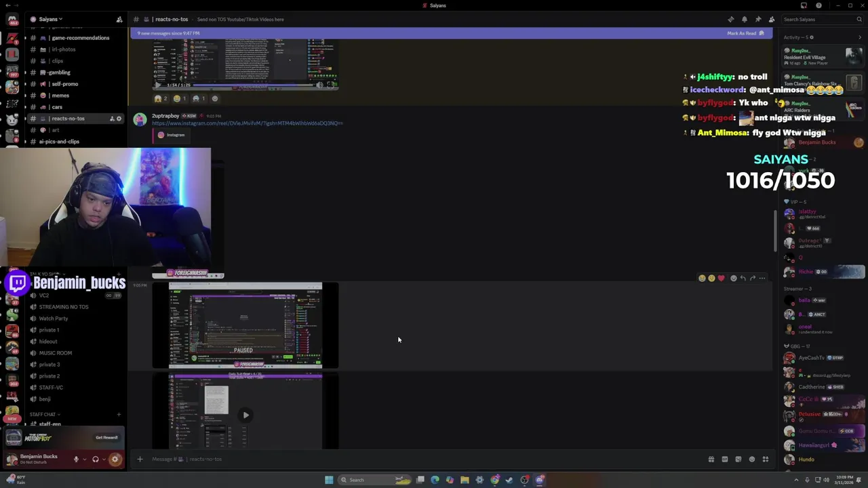Click plus icon next to STAFF CHAT category
868x488 pixels.
click(x=119, y=414)
